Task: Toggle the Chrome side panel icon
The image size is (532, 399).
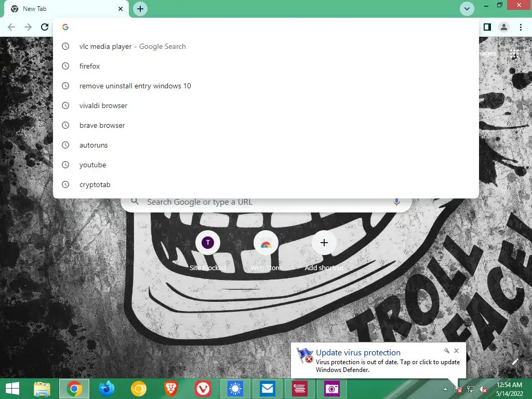Action: pos(487,27)
